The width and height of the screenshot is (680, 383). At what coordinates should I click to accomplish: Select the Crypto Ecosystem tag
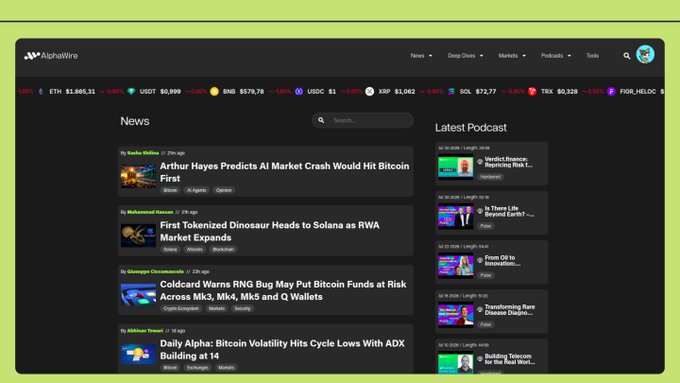point(181,308)
